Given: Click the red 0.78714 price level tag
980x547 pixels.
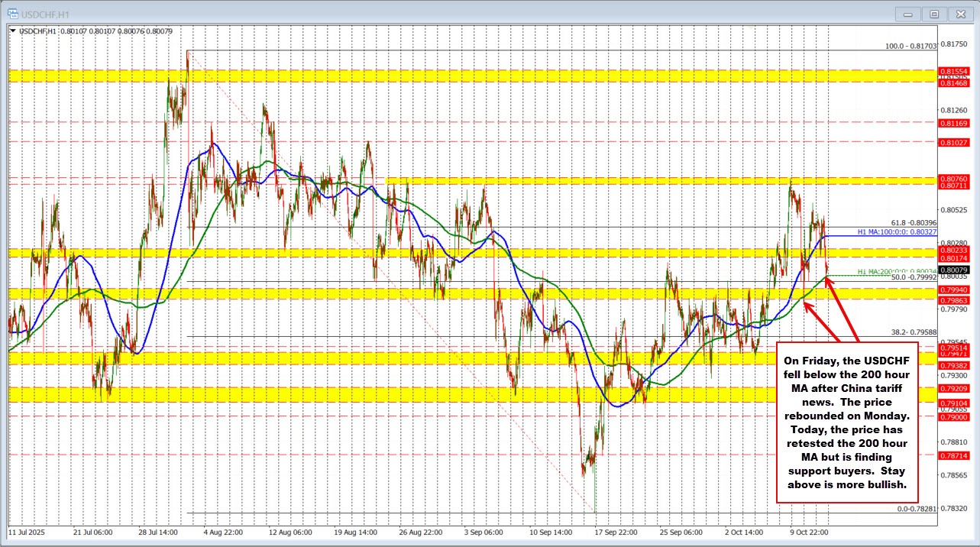Looking at the screenshot, I should pyautogui.click(x=953, y=455).
